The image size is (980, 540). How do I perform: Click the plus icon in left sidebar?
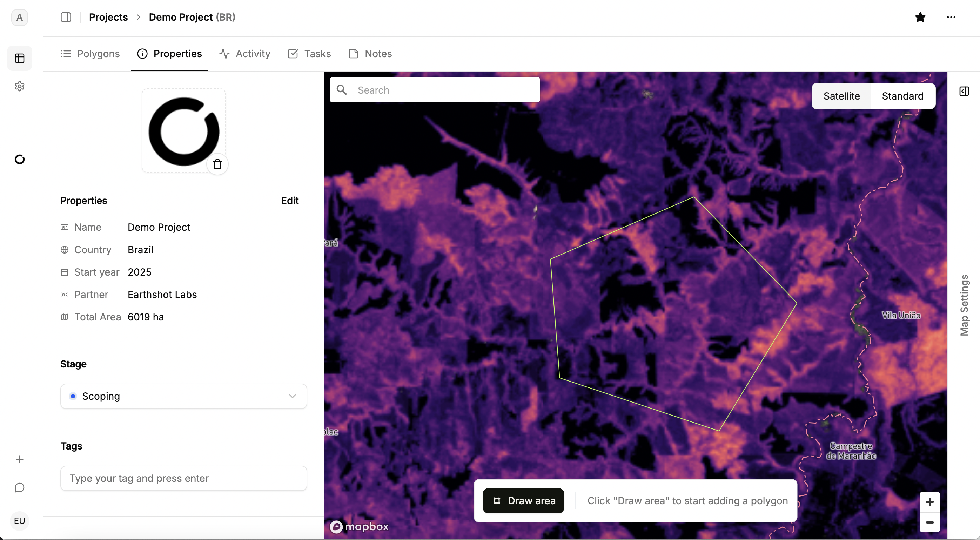[x=19, y=459]
